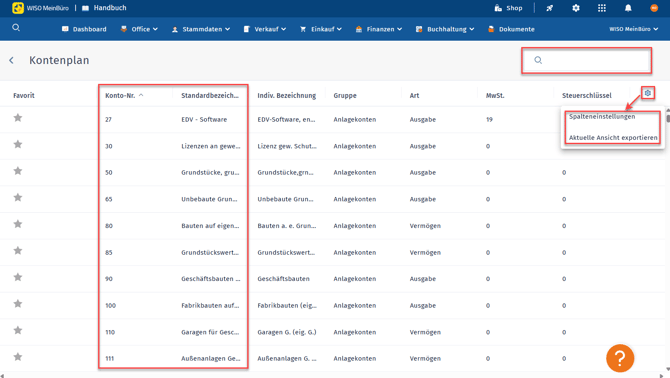Click the WISO MeinBüro logo icon
The width and height of the screenshot is (670, 378).
[18, 8]
